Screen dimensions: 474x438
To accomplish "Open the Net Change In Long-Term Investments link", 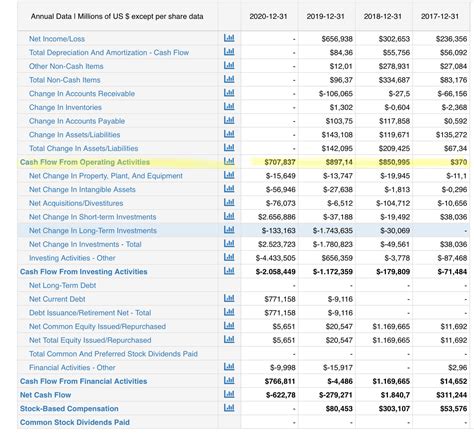I will (93, 231).
